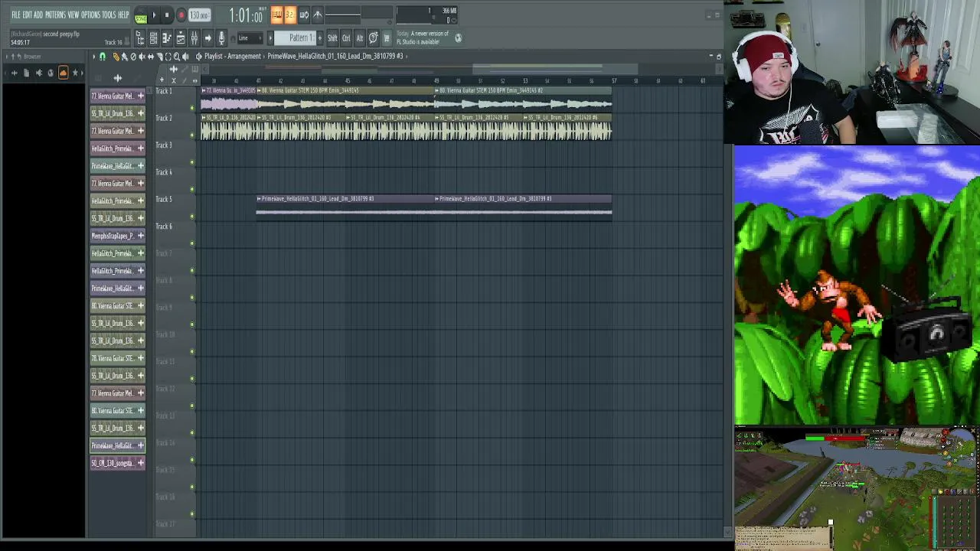The width and height of the screenshot is (980, 551).
Task: Select the Zoom tool
Action: [177, 57]
